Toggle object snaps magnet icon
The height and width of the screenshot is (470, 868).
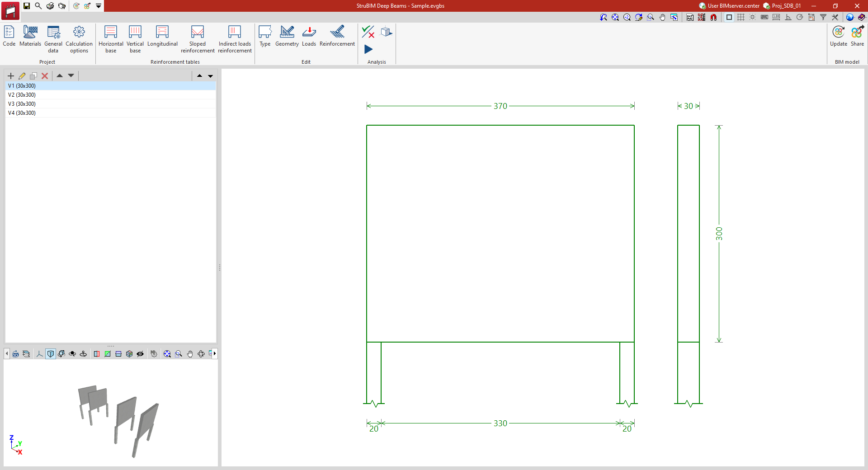pyautogui.click(x=713, y=17)
